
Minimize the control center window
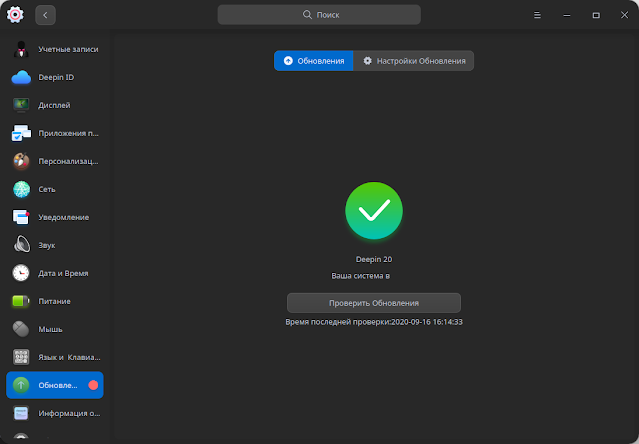(x=566, y=15)
